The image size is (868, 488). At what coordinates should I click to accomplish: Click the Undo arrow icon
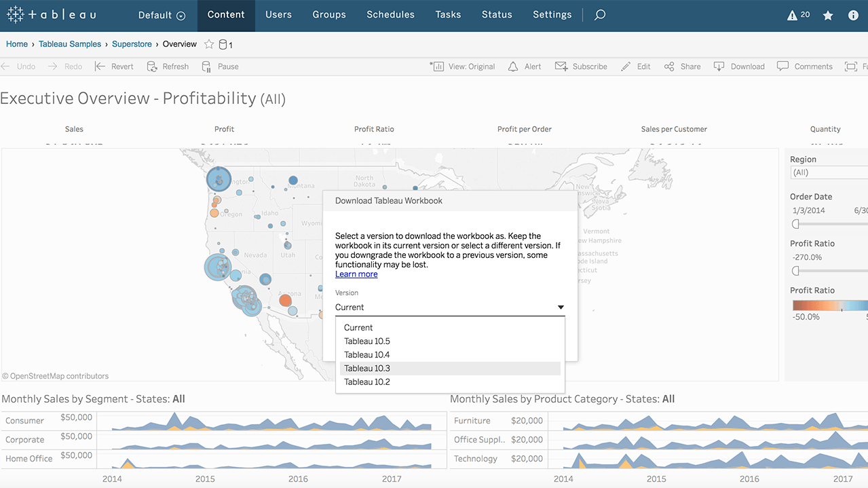6,67
